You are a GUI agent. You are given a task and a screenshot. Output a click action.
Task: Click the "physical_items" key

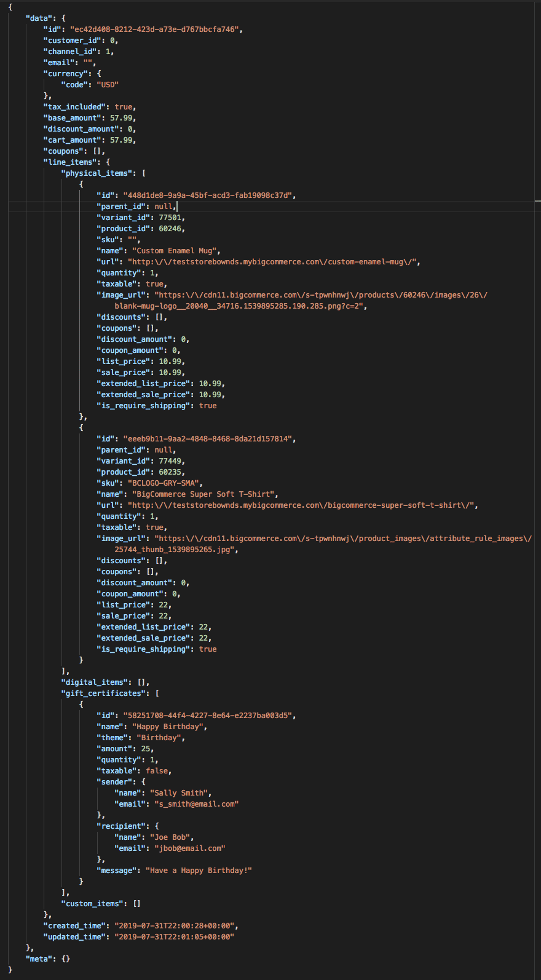tap(97, 173)
